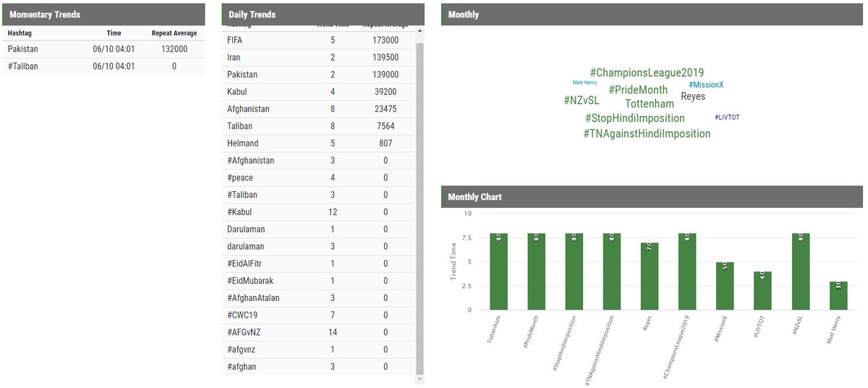
Task: Select the #afghan row in Daily Trends
Action: coord(318,367)
